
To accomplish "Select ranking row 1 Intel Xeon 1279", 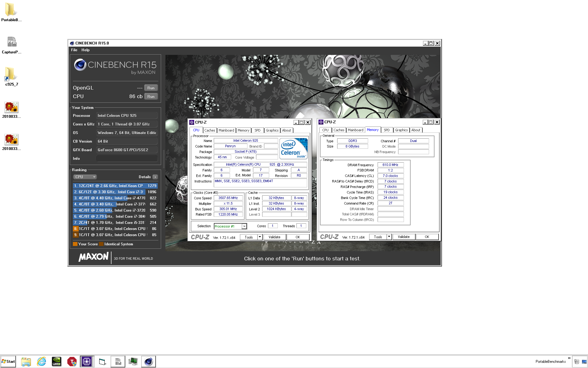I will point(115,186).
